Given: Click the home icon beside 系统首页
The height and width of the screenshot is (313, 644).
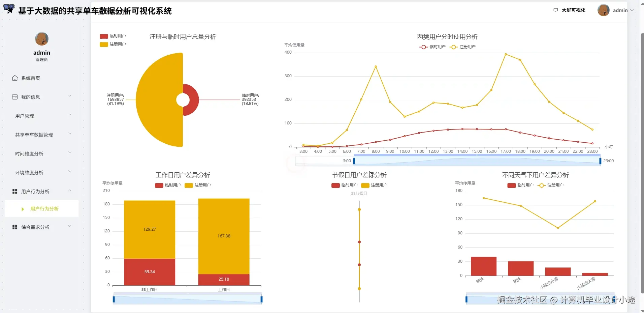Looking at the screenshot, I should 15,78.
